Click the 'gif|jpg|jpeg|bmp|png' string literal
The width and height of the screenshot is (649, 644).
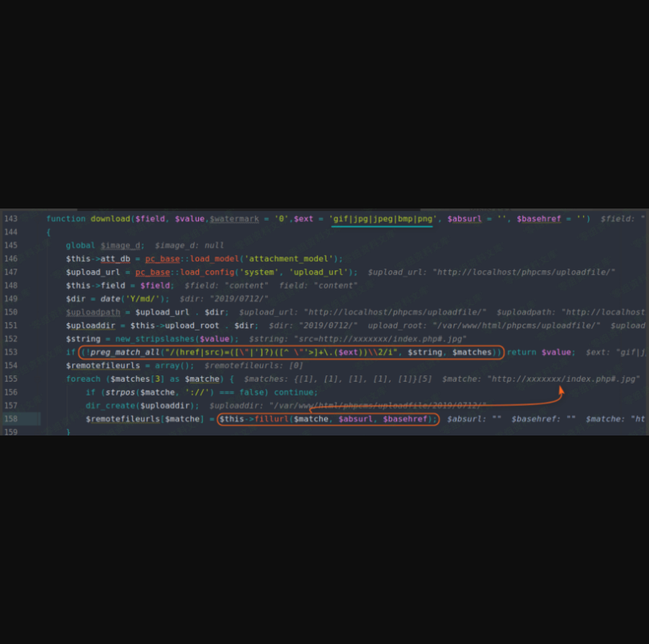[x=381, y=219]
